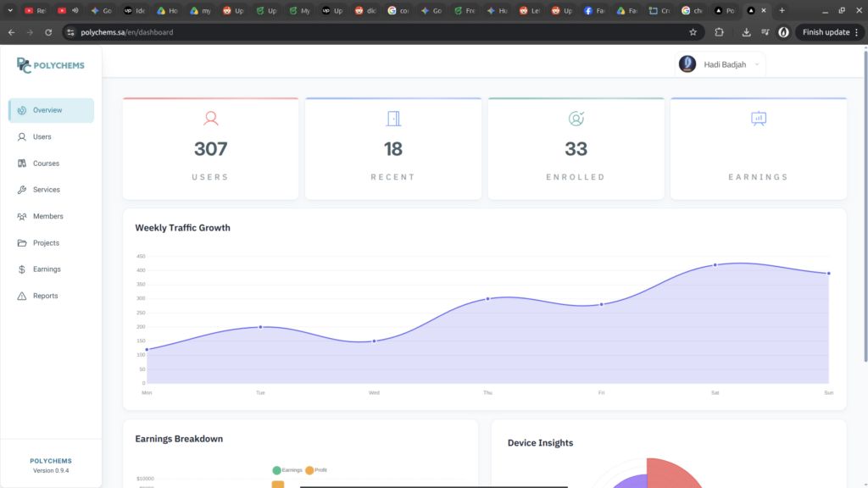Bookmark this page with the star icon

(693, 32)
